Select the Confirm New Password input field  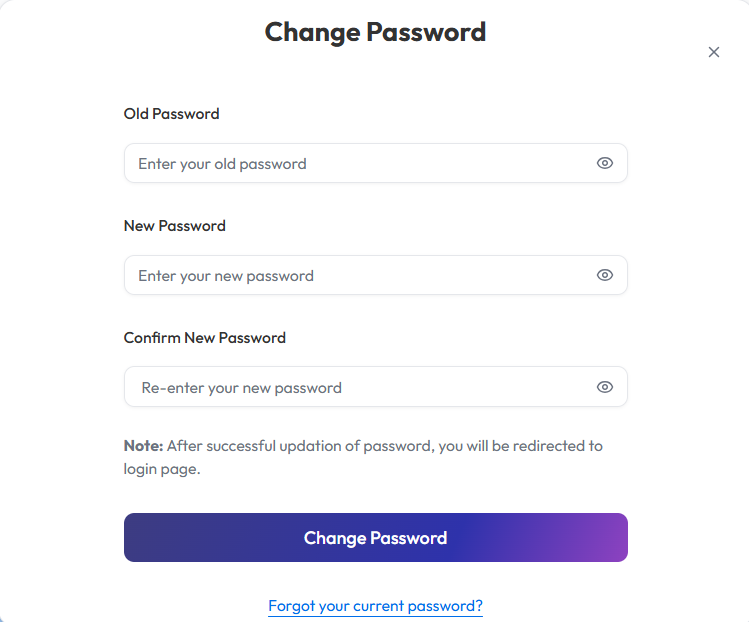coord(360,387)
